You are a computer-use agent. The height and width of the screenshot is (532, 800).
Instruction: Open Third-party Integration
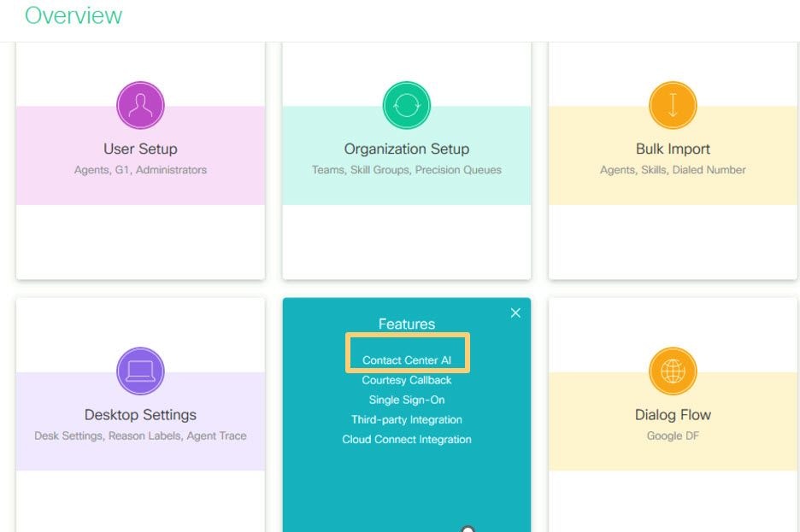pos(407,419)
